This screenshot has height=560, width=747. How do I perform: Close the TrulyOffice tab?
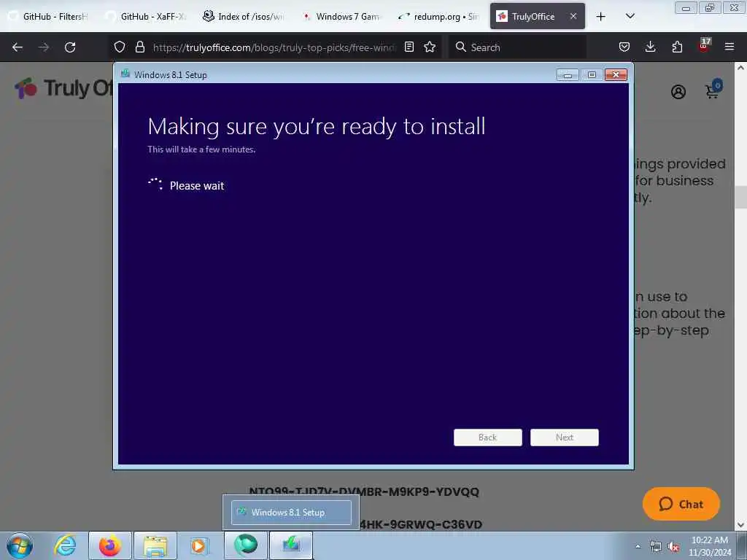(x=573, y=16)
